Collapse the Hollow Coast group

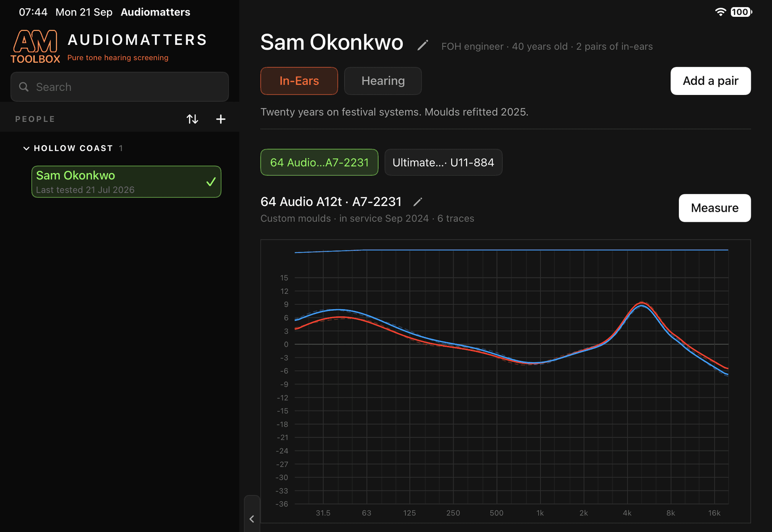(26, 148)
